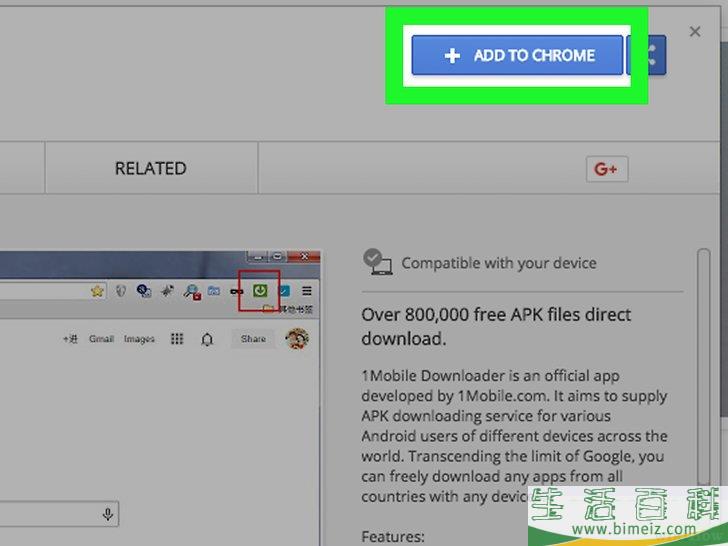Click the Gmail link in preview
The height and width of the screenshot is (546, 728).
pos(101,339)
